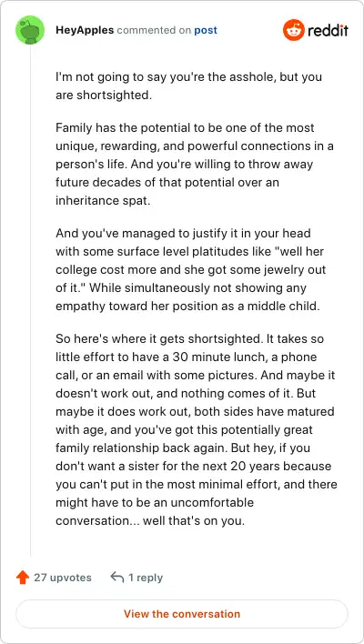Follow the blue "post" link
364x644 pixels.
206,31
